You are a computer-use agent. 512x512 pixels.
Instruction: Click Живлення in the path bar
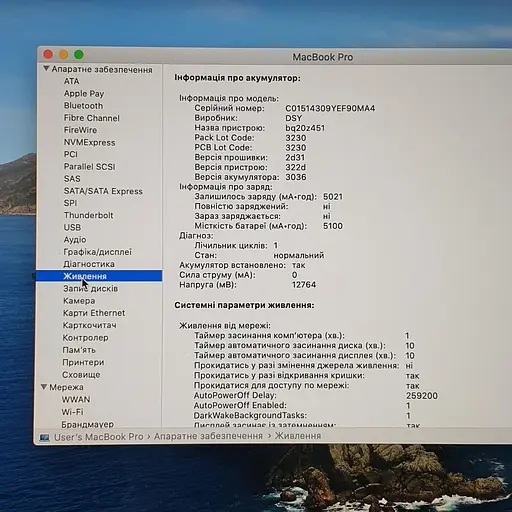coord(298,436)
